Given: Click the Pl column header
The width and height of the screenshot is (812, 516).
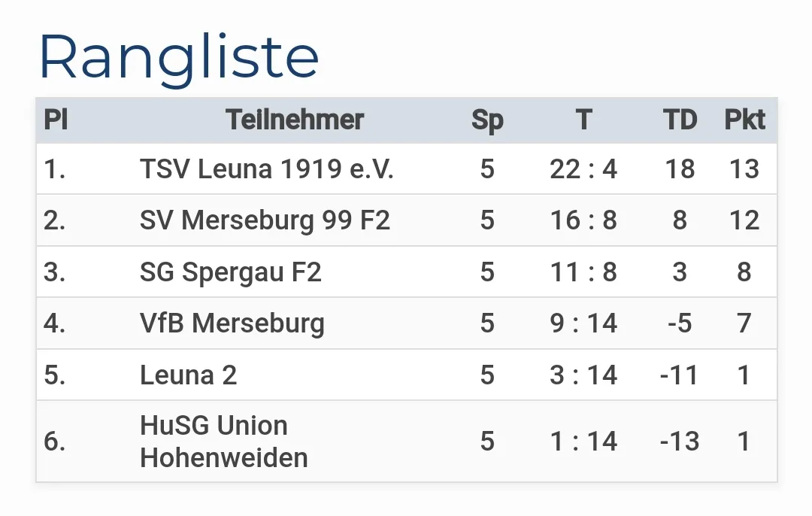Looking at the screenshot, I should [56, 120].
